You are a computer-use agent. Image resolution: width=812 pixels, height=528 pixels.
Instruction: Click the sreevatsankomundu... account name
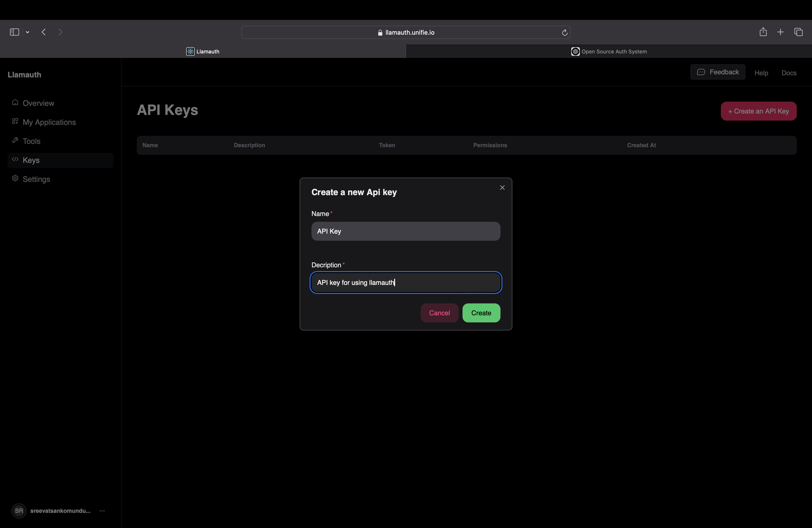tap(60, 511)
